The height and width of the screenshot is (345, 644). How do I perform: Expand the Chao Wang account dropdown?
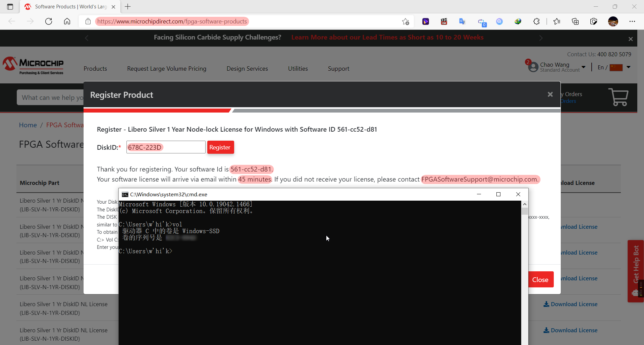click(x=584, y=67)
